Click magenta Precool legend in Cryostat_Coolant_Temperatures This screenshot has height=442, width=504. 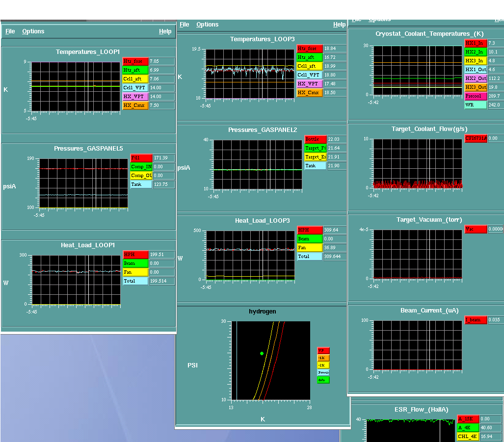coord(476,96)
